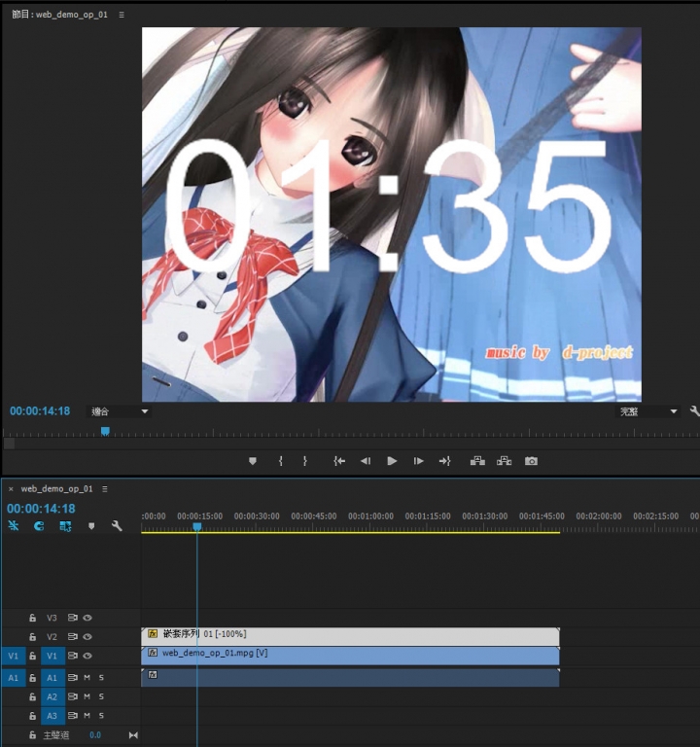The height and width of the screenshot is (747, 700).
Task: Click the master track volume value 0.0
Action: coord(95,735)
